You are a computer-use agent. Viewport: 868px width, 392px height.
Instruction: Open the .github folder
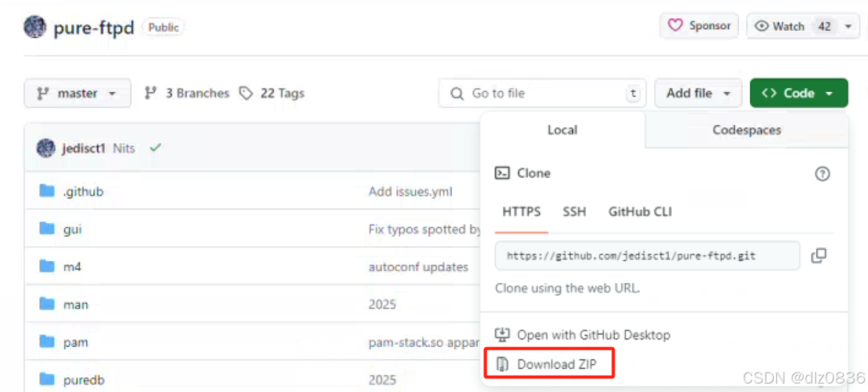pos(83,191)
